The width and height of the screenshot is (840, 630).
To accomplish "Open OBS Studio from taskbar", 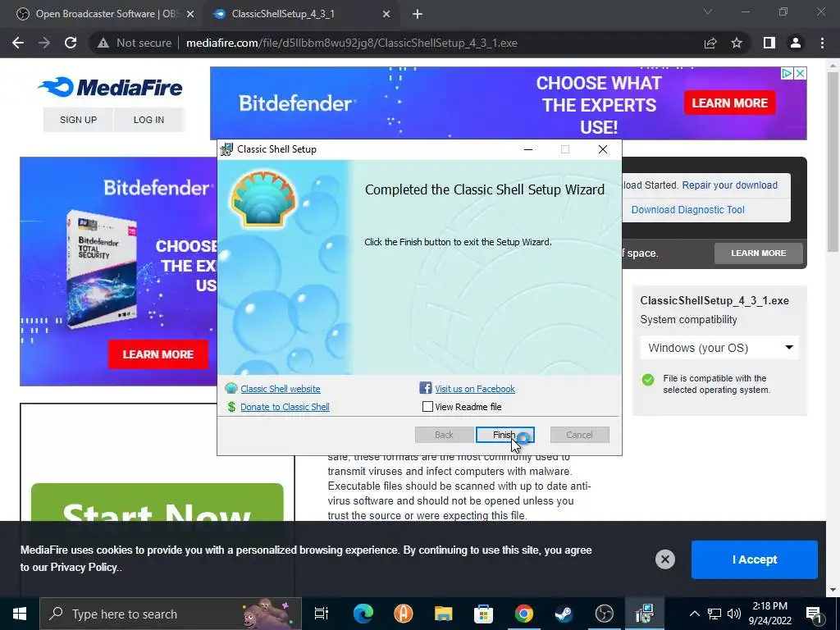I will [x=604, y=614].
